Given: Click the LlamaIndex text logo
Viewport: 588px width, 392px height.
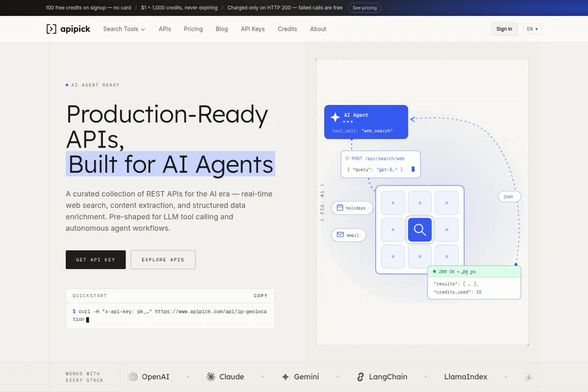Looking at the screenshot, I should pyautogui.click(x=466, y=377).
